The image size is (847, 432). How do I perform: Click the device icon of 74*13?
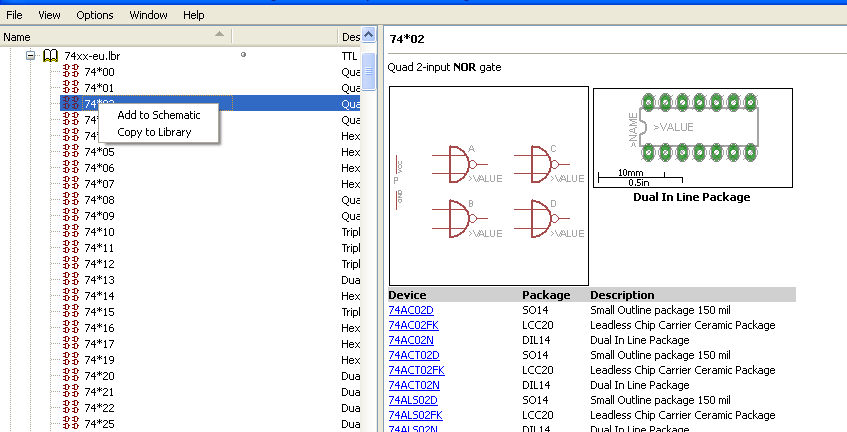tap(71, 279)
